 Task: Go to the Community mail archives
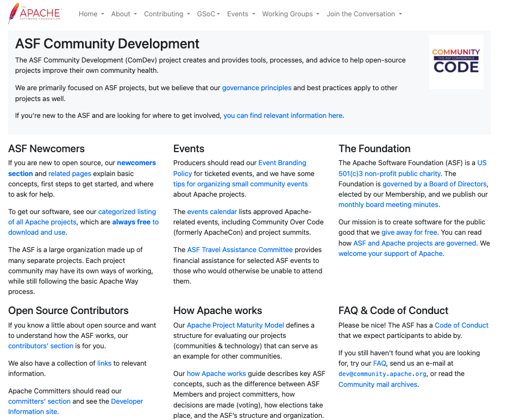(x=378, y=384)
